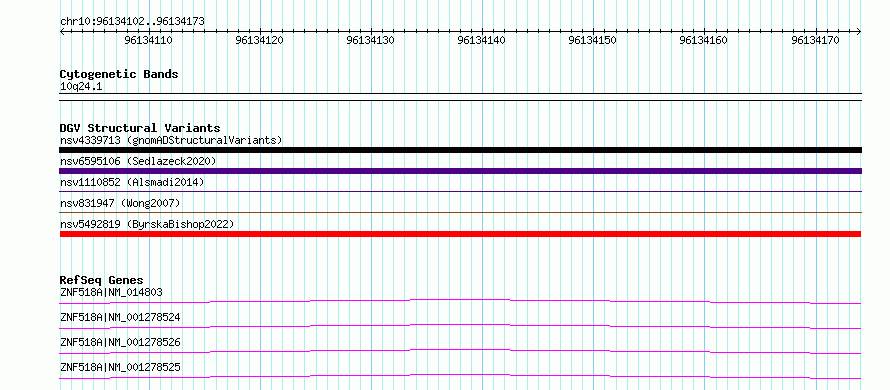
Task: Select the 10q24.1 band label
Action: 81,87
